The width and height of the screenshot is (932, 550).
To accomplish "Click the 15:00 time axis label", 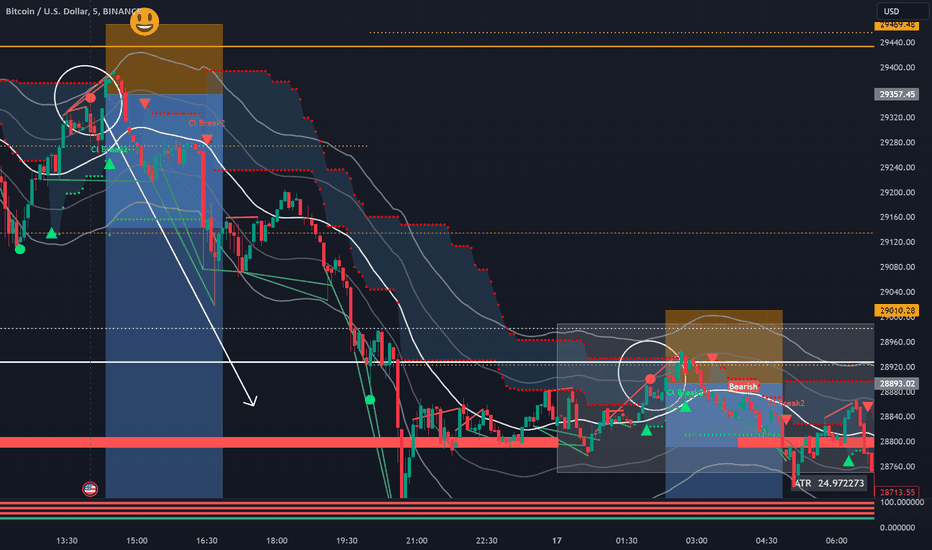I will coord(137,540).
